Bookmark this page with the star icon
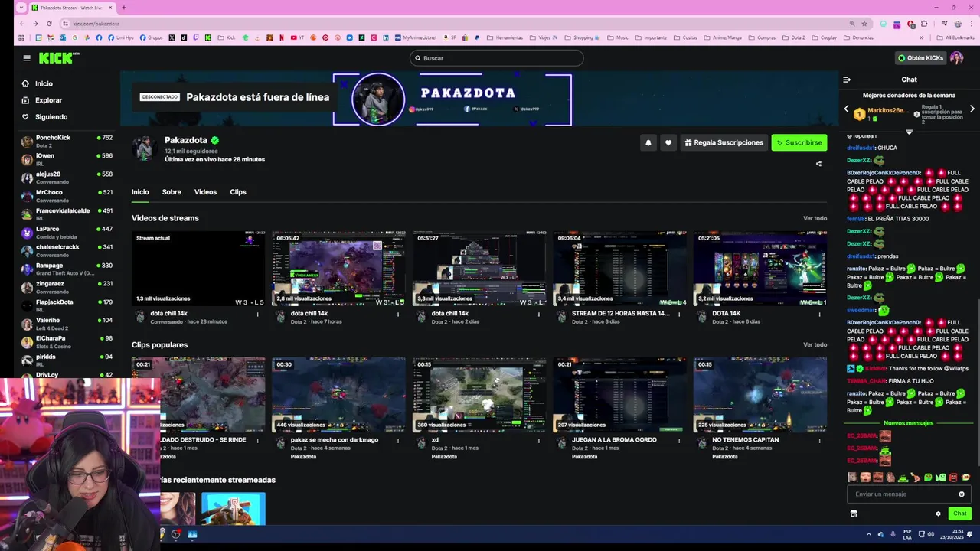Image resolution: width=980 pixels, height=551 pixels. 864,24
